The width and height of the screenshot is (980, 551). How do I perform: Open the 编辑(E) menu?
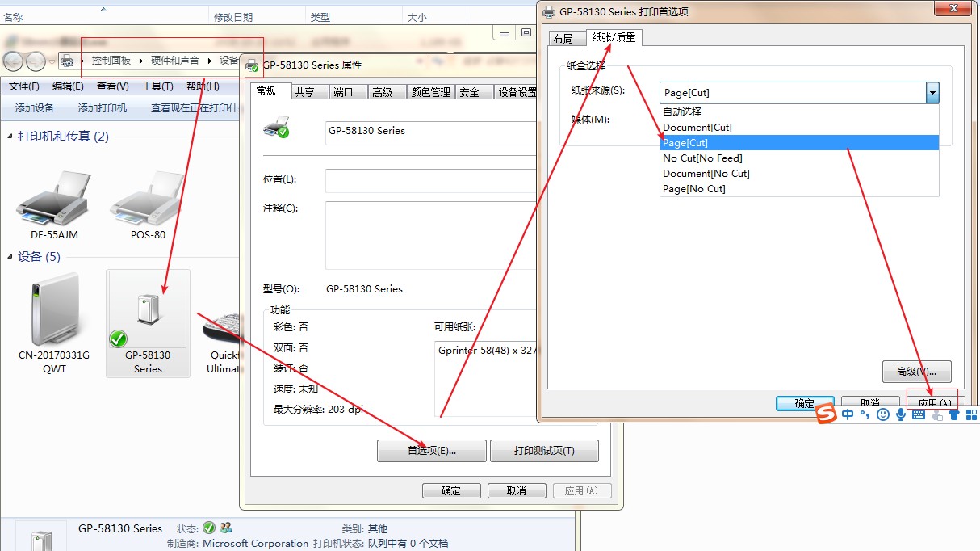[x=69, y=86]
